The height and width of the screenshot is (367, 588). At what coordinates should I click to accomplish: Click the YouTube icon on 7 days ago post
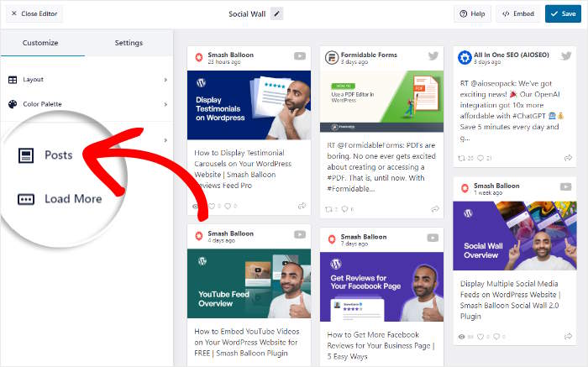tap(433, 238)
